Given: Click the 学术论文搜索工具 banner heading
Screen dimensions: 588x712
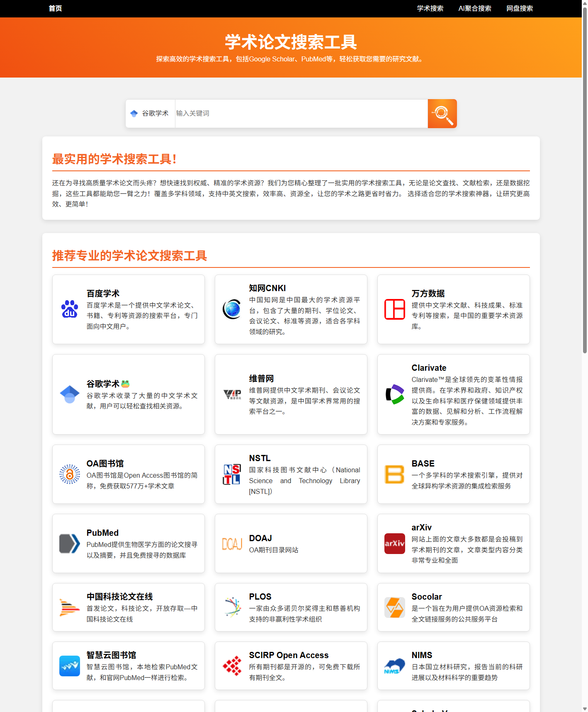Looking at the screenshot, I should (x=291, y=42).
